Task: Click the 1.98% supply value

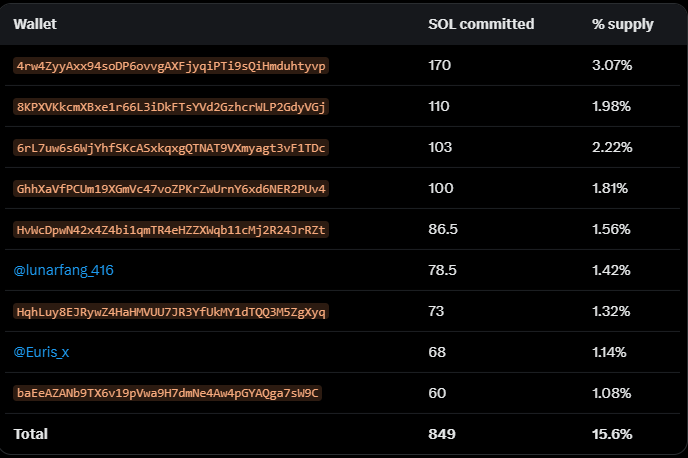Action: [x=611, y=106]
